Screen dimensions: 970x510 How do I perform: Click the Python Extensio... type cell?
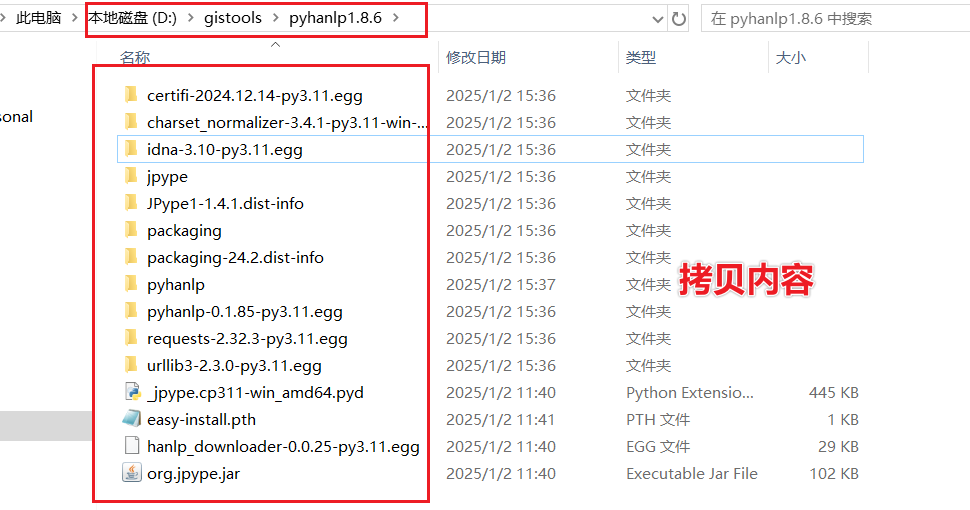point(690,392)
